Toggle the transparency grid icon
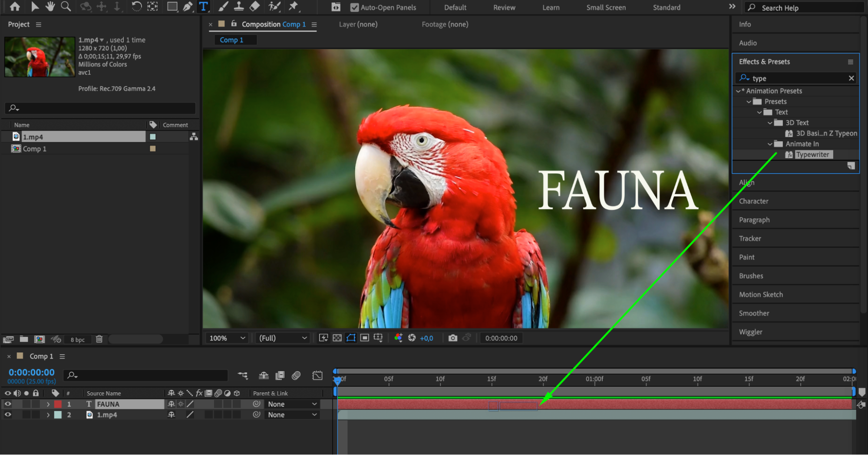Image resolution: width=868 pixels, height=455 pixels. [337, 338]
